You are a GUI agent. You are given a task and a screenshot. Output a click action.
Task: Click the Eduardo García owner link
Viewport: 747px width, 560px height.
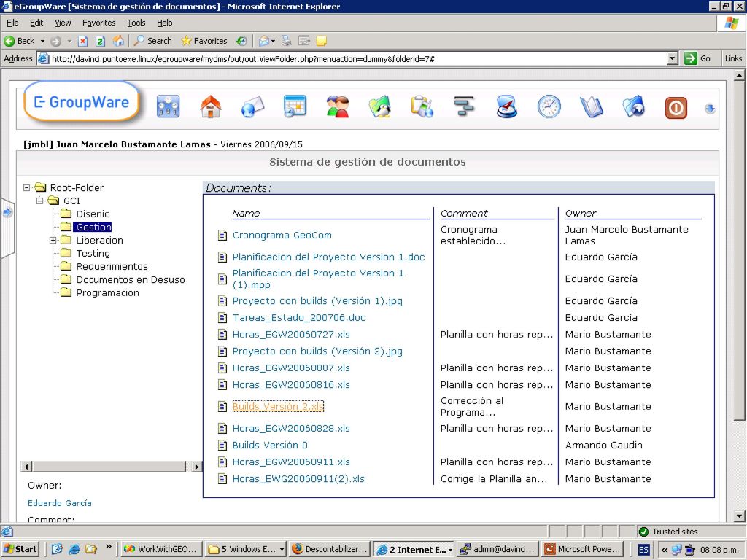(x=60, y=503)
